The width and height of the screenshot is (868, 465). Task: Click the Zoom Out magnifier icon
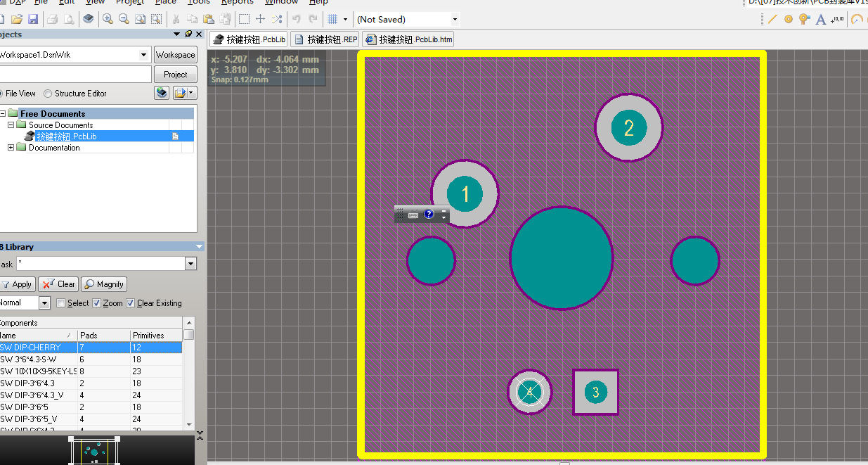pyautogui.click(x=124, y=19)
